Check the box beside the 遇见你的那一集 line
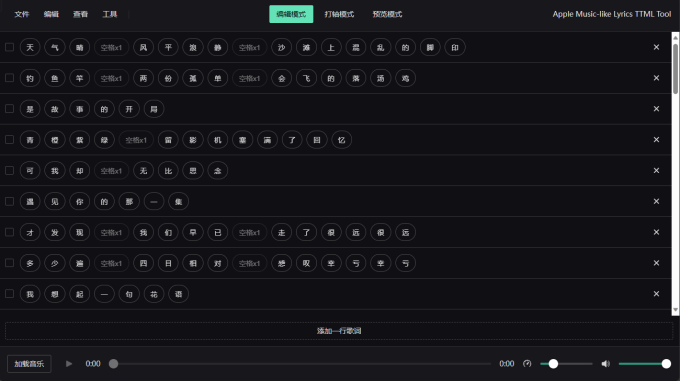This screenshot has height=381, width=680. (x=9, y=201)
